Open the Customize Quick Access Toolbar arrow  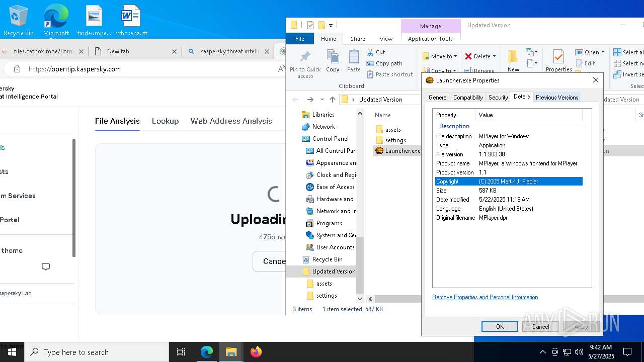pos(331,25)
